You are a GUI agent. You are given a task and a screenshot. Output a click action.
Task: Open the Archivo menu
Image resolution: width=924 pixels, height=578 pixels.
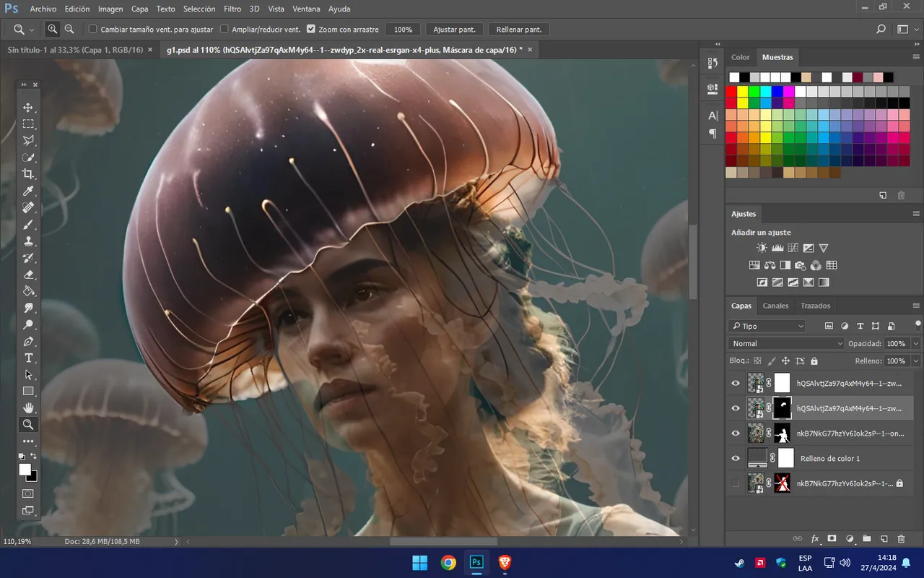(43, 9)
